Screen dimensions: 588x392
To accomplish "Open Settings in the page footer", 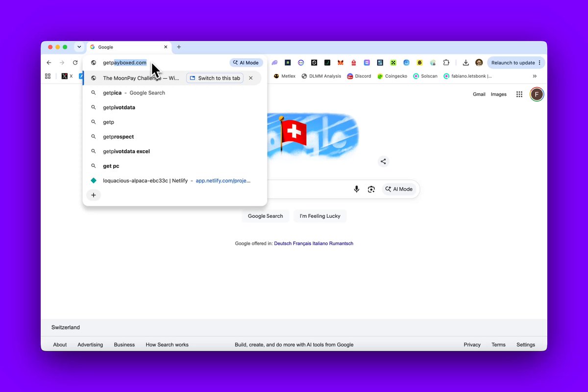I will [526, 345].
